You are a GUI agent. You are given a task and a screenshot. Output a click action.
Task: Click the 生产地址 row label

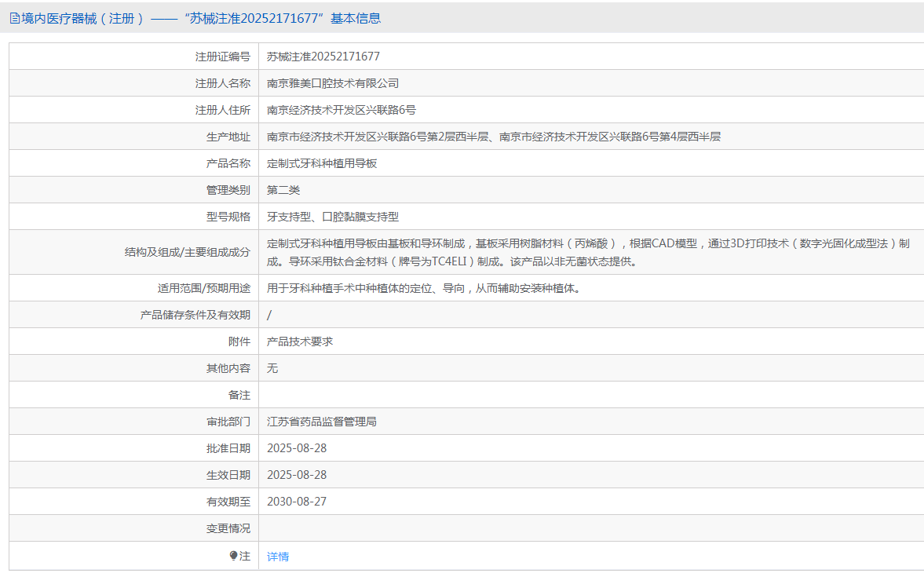tap(228, 137)
